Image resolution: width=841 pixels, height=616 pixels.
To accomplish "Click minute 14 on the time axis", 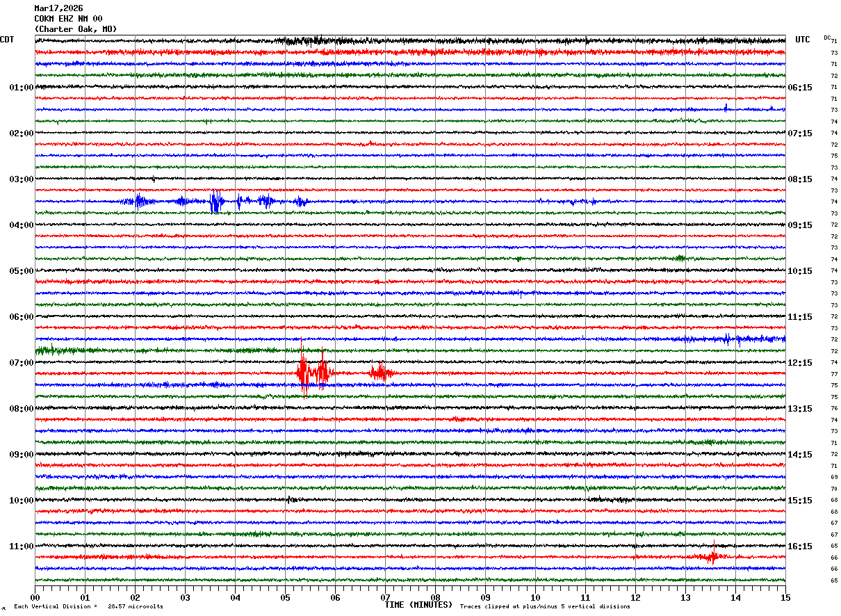I will (735, 597).
